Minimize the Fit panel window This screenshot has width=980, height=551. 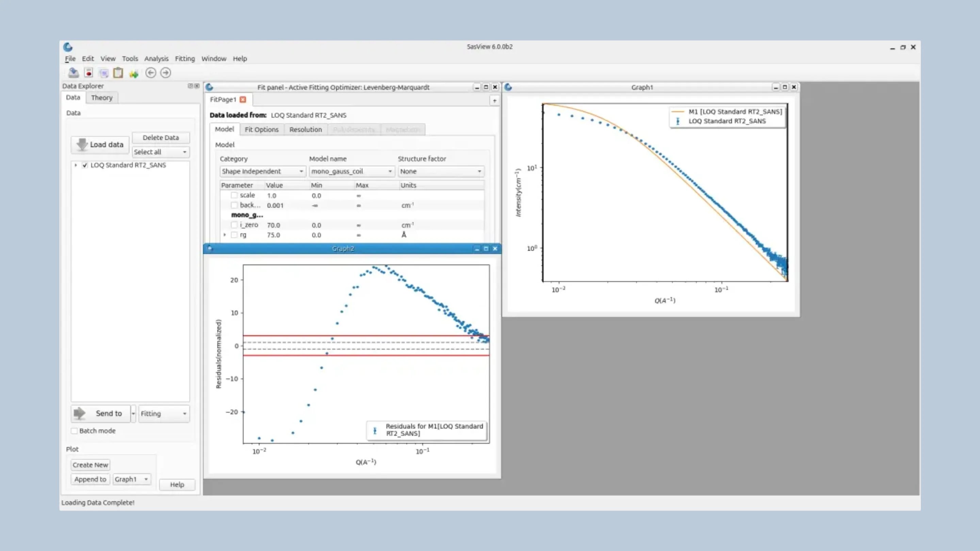(477, 87)
